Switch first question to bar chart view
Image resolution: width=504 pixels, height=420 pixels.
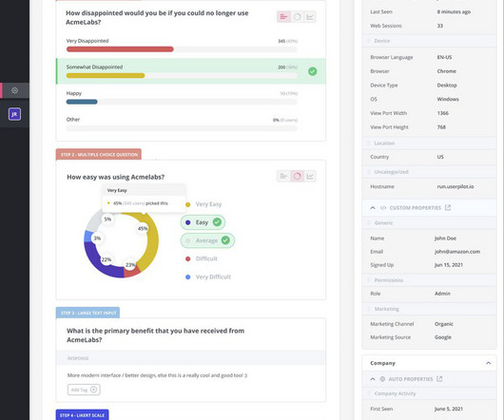(283, 17)
